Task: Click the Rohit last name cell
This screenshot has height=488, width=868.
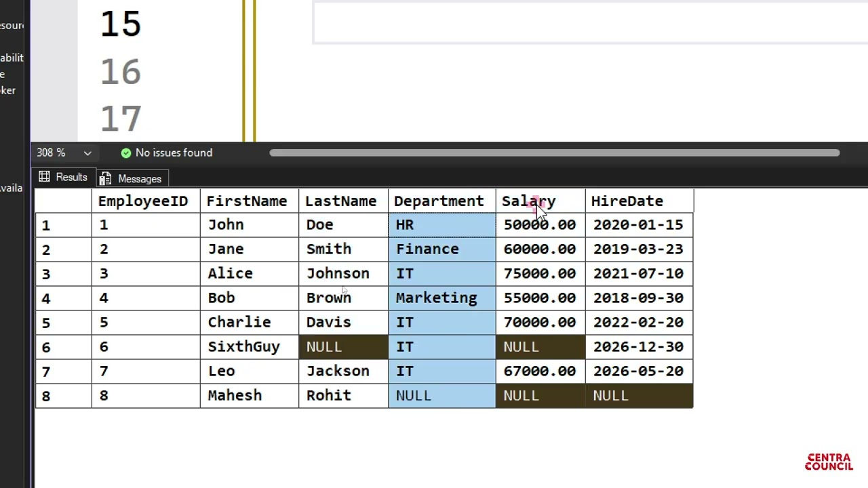Action: (343, 396)
